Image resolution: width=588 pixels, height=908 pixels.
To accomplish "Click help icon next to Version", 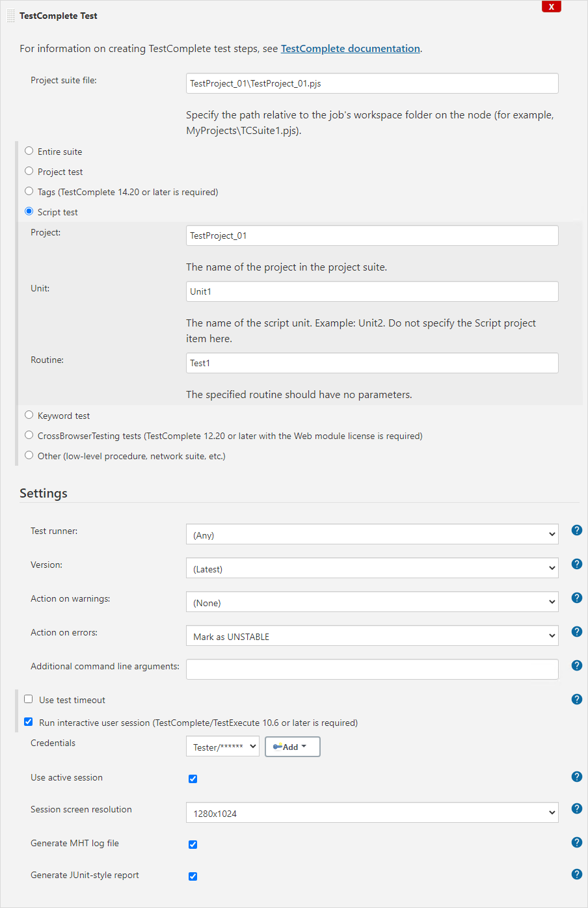I will pyautogui.click(x=576, y=564).
